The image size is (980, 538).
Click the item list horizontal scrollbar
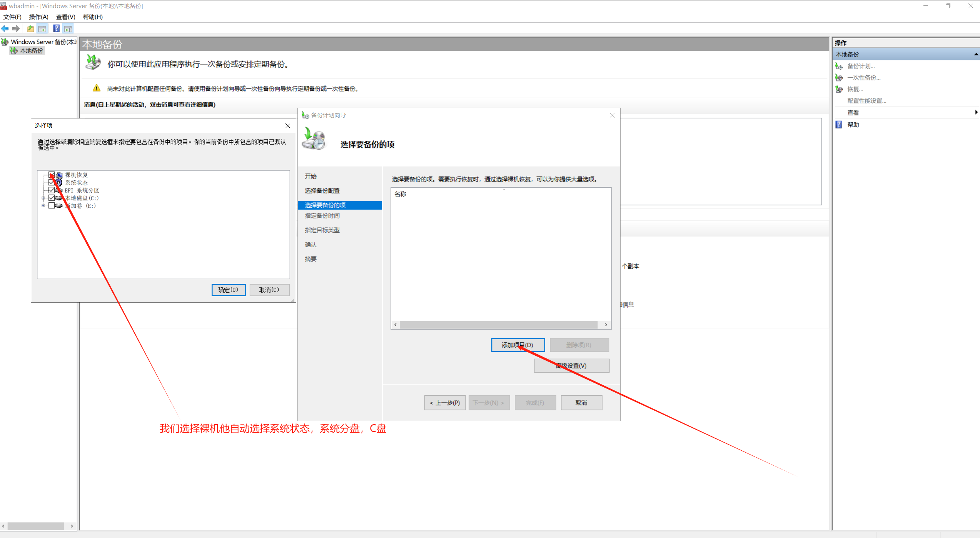498,325
